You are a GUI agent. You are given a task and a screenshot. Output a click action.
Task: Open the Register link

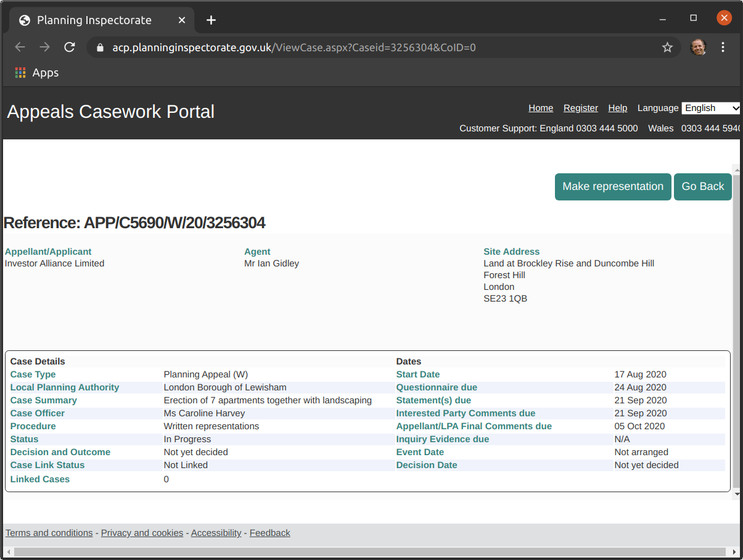[x=580, y=108]
